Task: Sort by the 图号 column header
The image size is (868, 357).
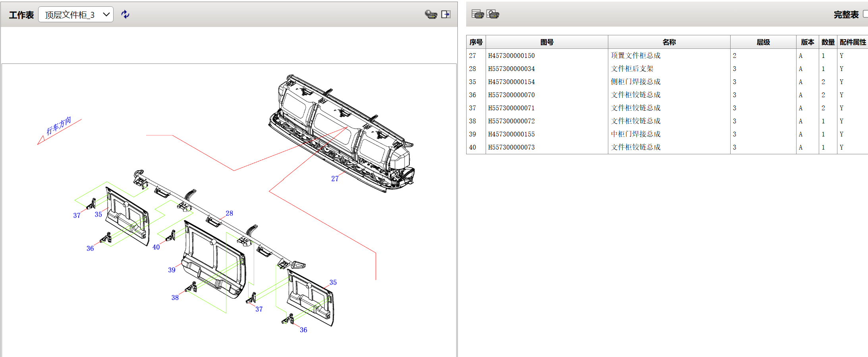Action: pos(547,42)
